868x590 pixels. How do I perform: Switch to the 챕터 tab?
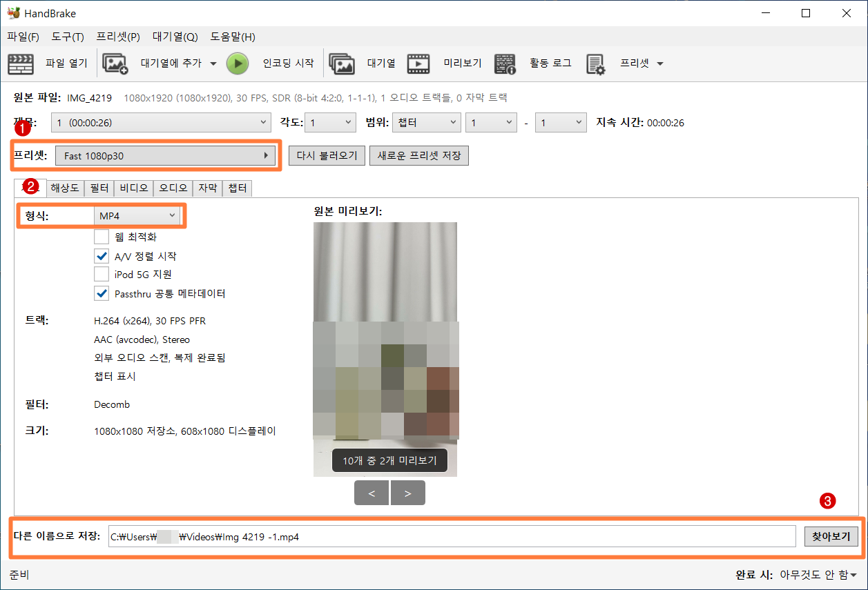pos(238,188)
